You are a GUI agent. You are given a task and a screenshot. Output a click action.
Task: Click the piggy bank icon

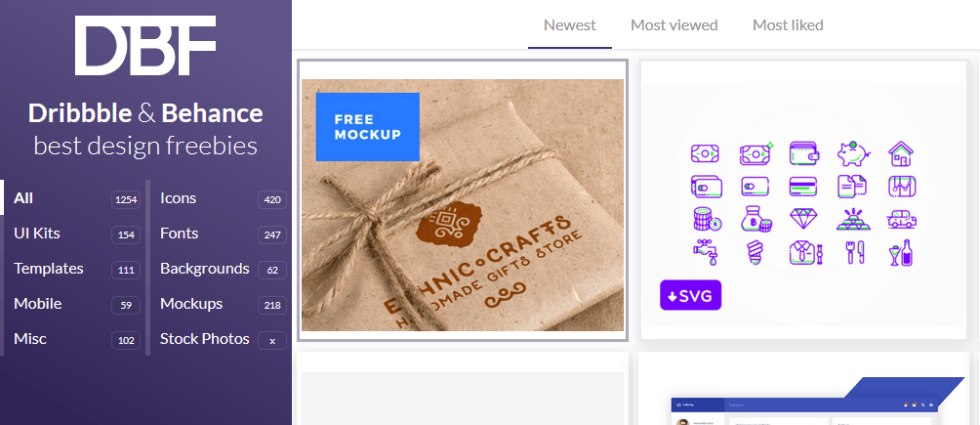[852, 153]
